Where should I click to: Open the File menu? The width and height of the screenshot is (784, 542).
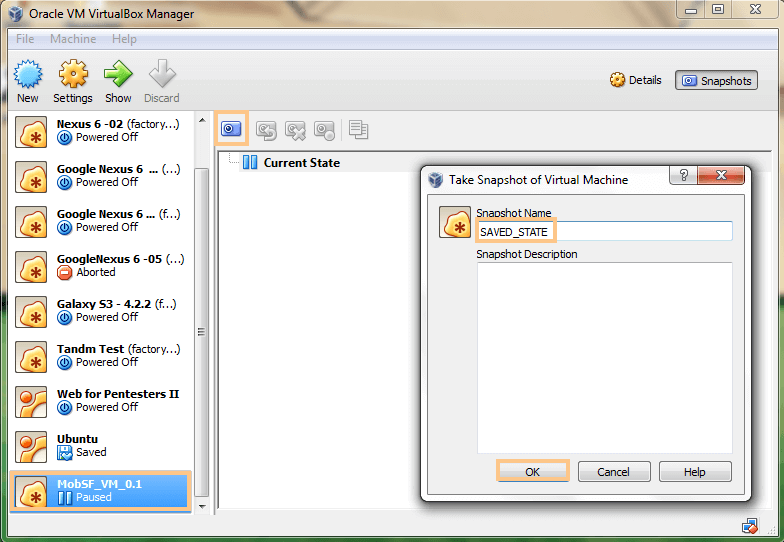point(25,39)
